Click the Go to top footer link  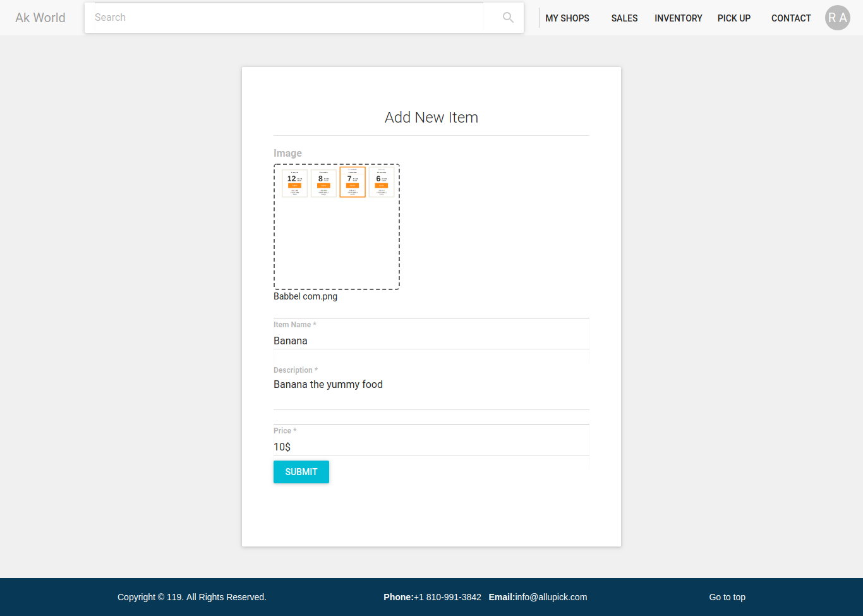[727, 597]
